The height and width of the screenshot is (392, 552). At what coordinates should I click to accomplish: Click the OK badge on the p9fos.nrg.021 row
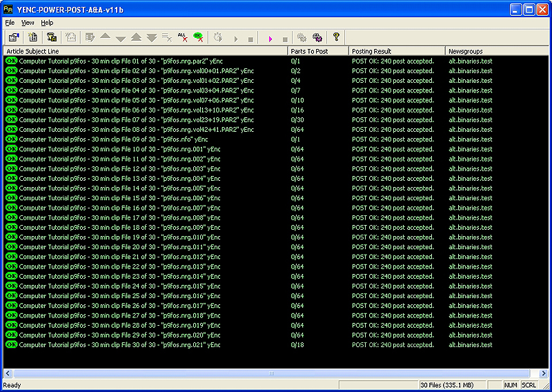[x=11, y=344]
